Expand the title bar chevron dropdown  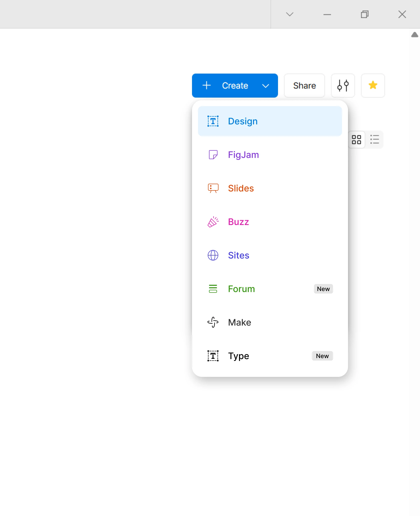tap(290, 14)
